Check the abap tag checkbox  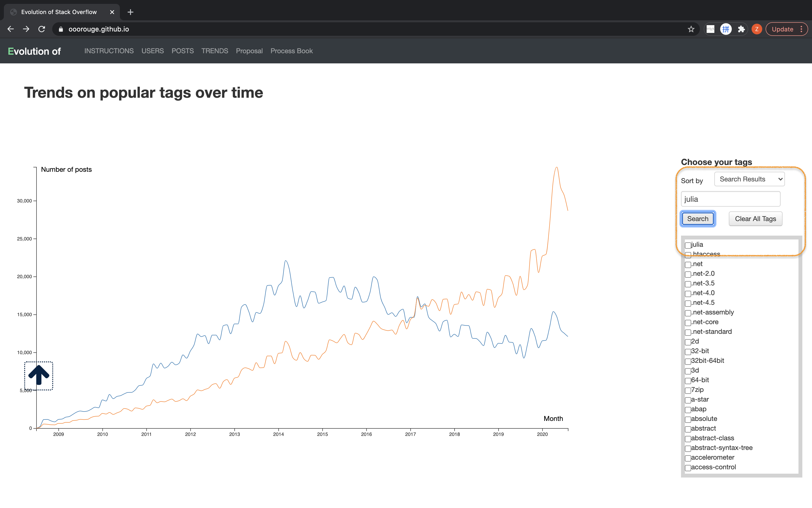688,410
